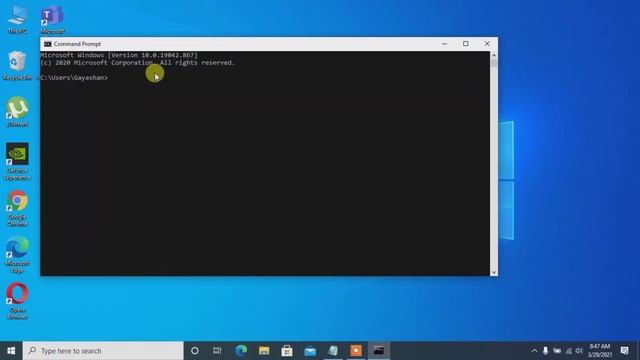Select the Command Prompt taskbar button
The image size is (640, 360).
tap(379, 351)
